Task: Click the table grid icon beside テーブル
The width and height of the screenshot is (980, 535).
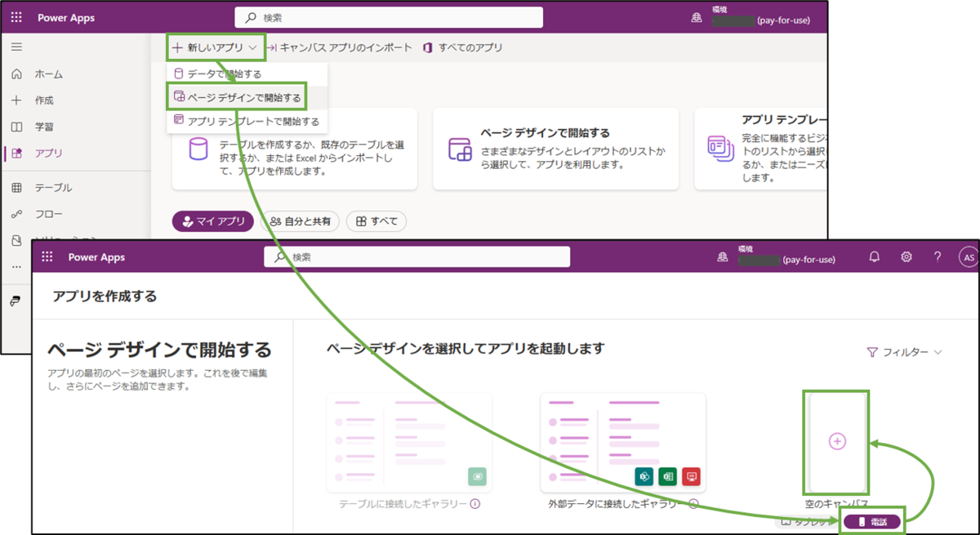Action: point(16,188)
